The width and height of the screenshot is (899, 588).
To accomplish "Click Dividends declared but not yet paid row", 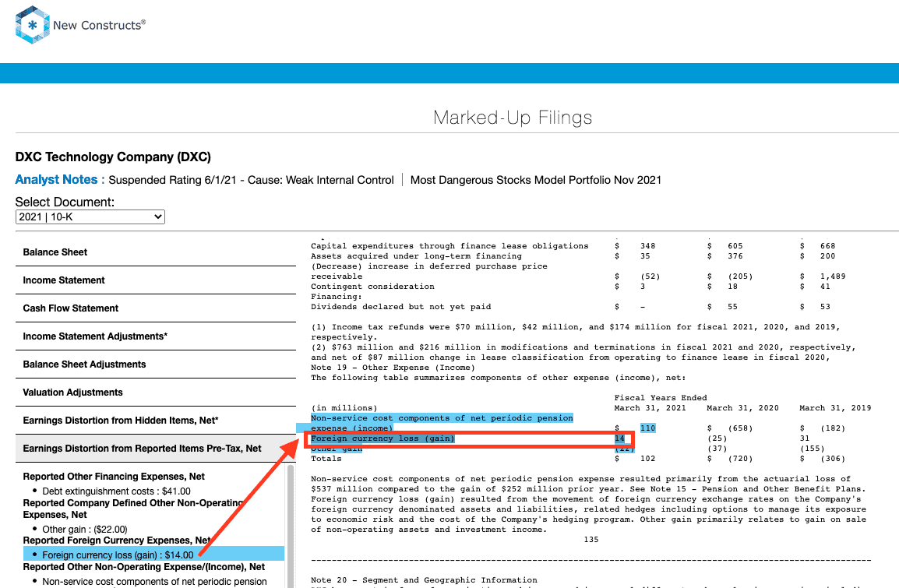I will (x=400, y=307).
